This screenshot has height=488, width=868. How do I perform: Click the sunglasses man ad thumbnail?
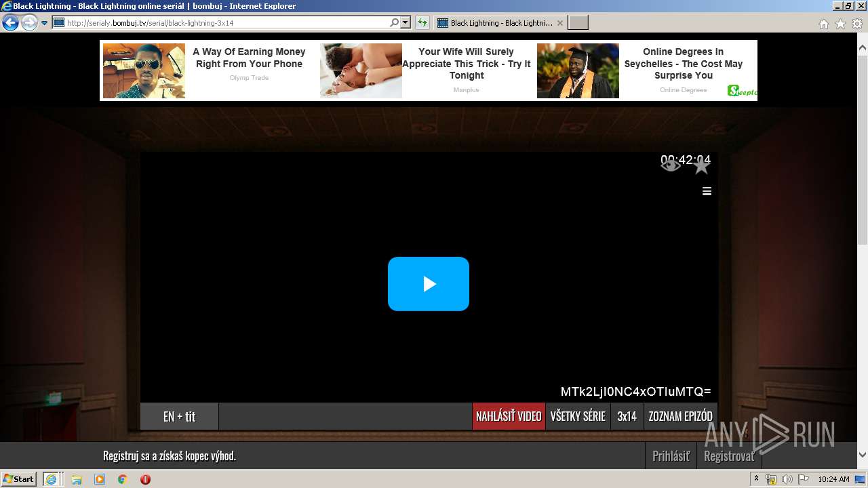[x=144, y=70]
